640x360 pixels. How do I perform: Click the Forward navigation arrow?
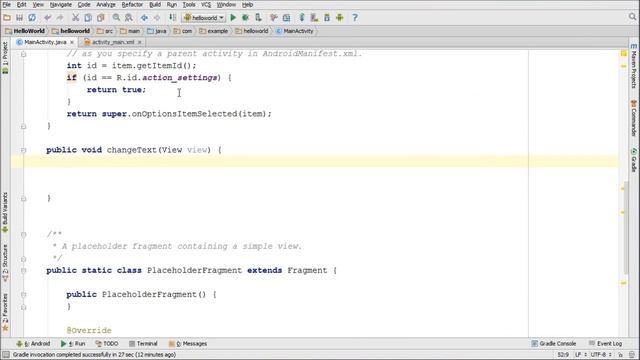pos(157,18)
